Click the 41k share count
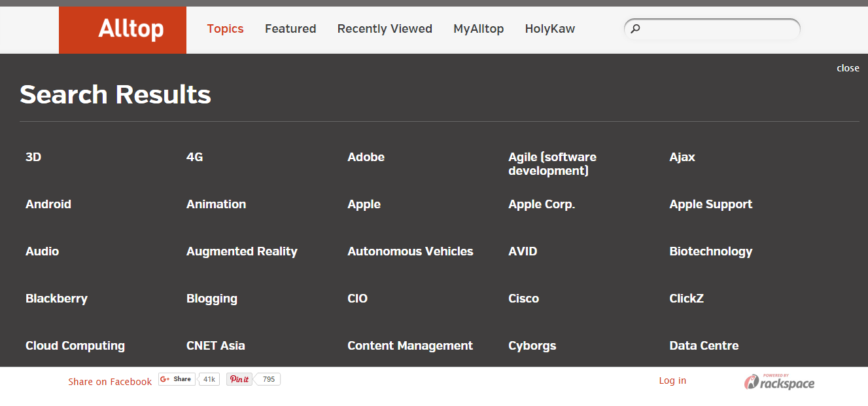 pos(209,379)
